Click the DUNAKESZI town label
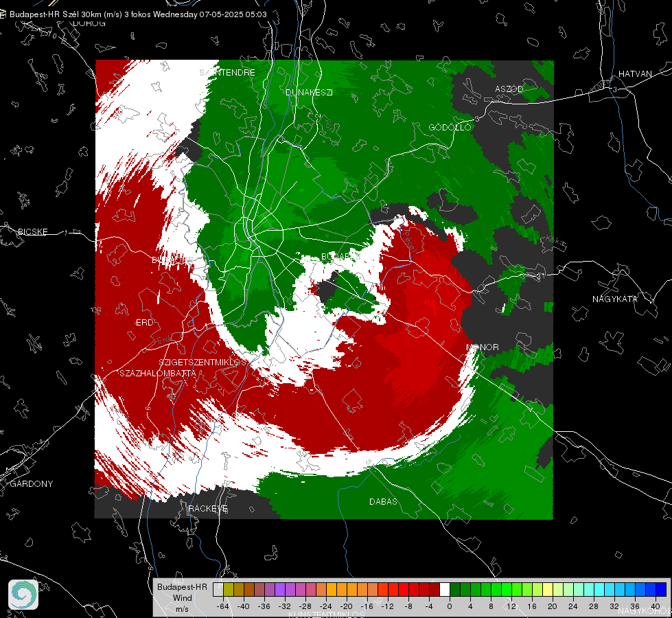The width and height of the screenshot is (672, 618). pos(309,92)
